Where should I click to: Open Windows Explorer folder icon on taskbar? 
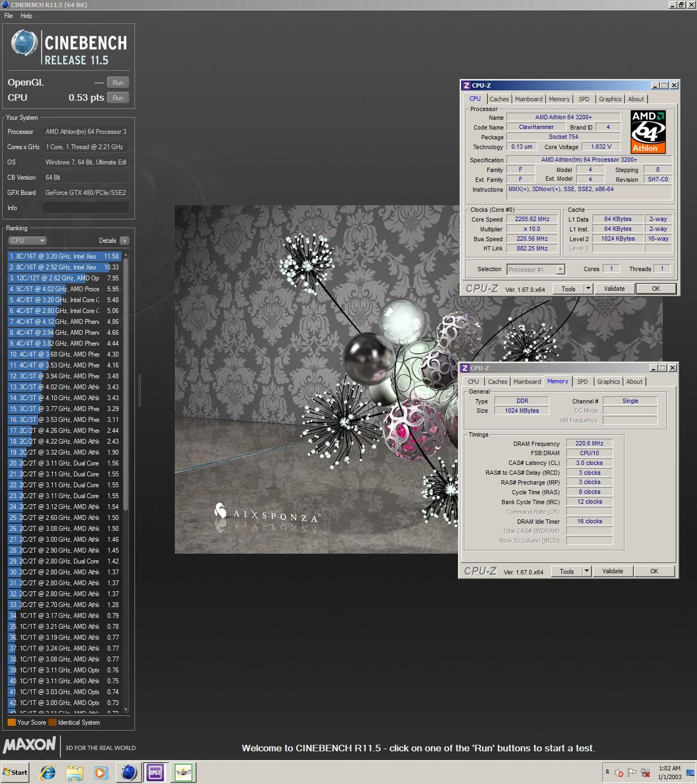(75, 772)
